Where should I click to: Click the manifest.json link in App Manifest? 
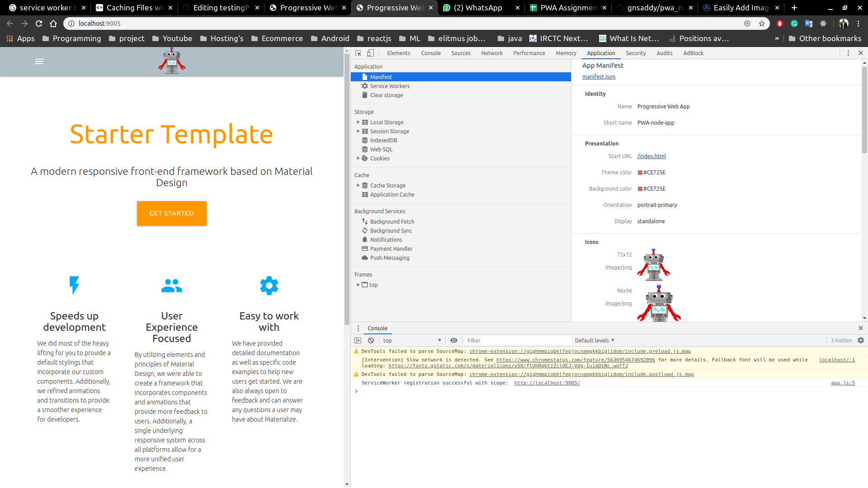point(599,76)
